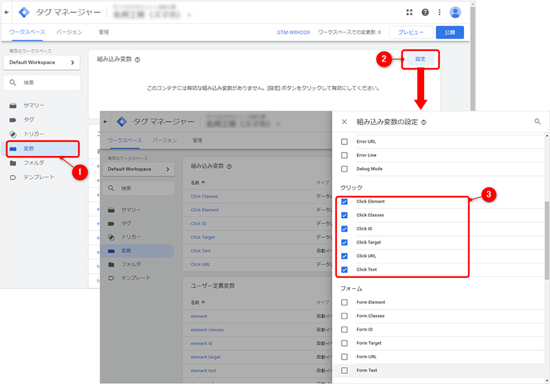The width and height of the screenshot is (550, 392).
Task: Click the 検索 search field in dimmed window
Action: [139, 188]
